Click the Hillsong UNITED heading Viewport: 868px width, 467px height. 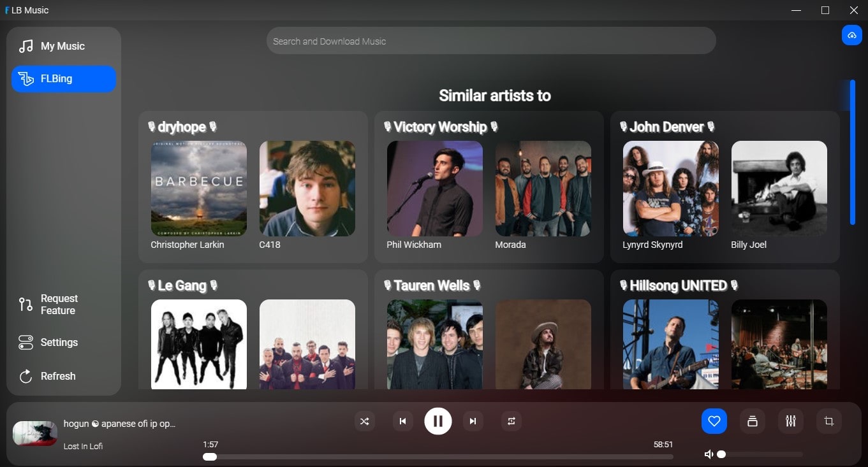click(x=679, y=285)
